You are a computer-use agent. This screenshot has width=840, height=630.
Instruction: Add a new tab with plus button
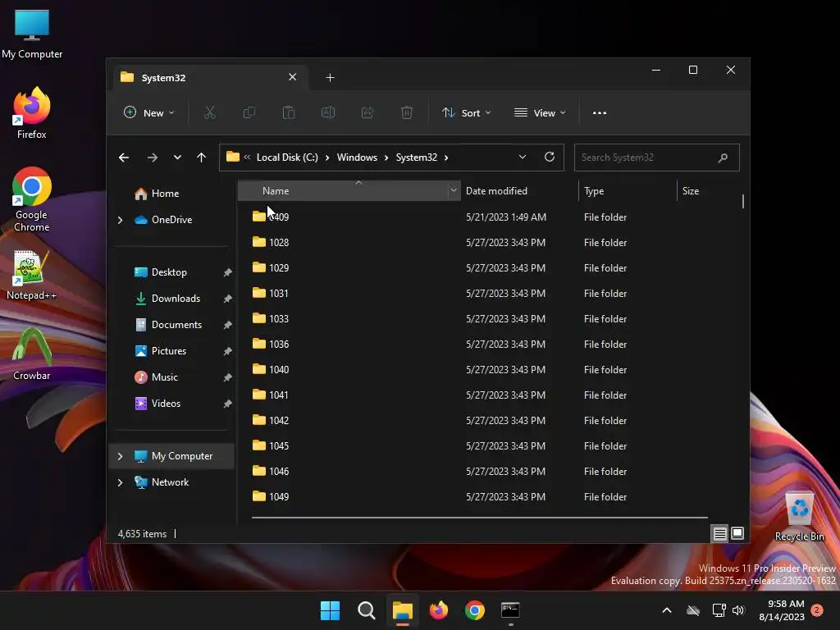point(330,78)
